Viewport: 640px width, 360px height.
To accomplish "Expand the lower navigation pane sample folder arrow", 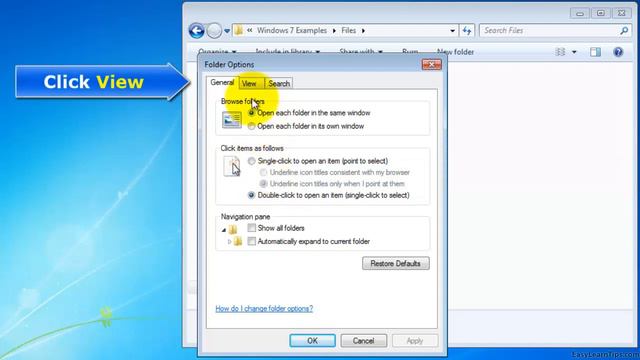I will (x=229, y=242).
